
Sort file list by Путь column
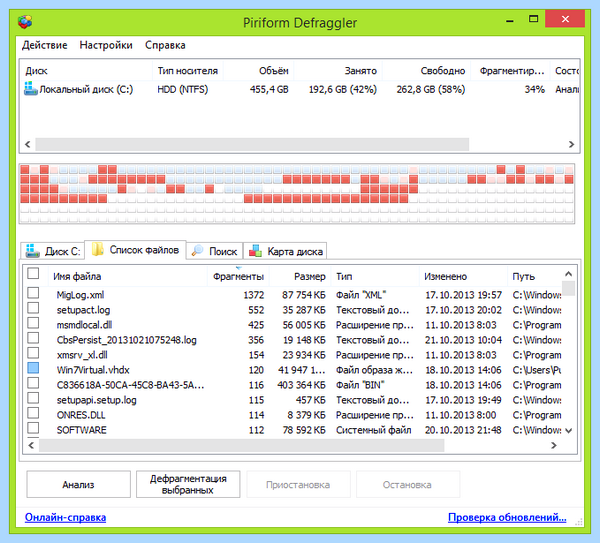(535, 276)
